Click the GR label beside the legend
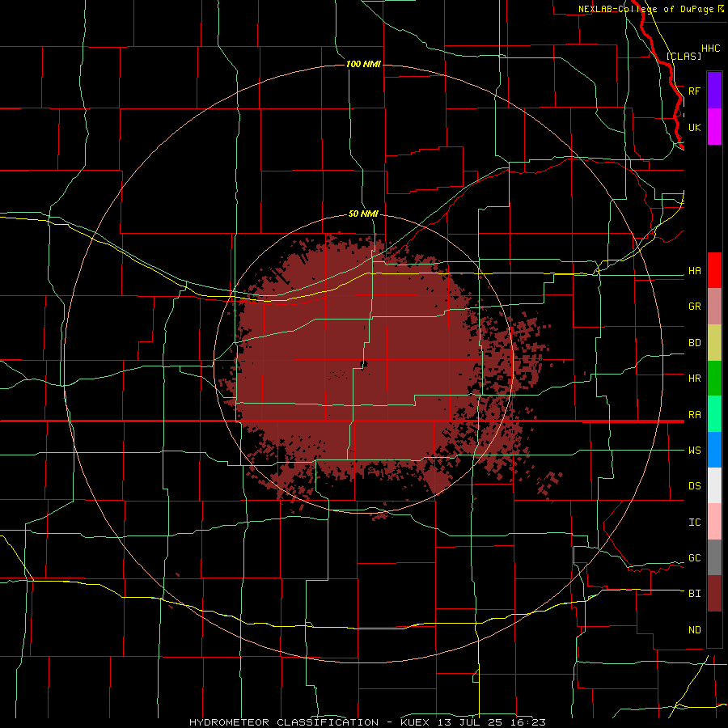This screenshot has width=728, height=728. point(694,307)
